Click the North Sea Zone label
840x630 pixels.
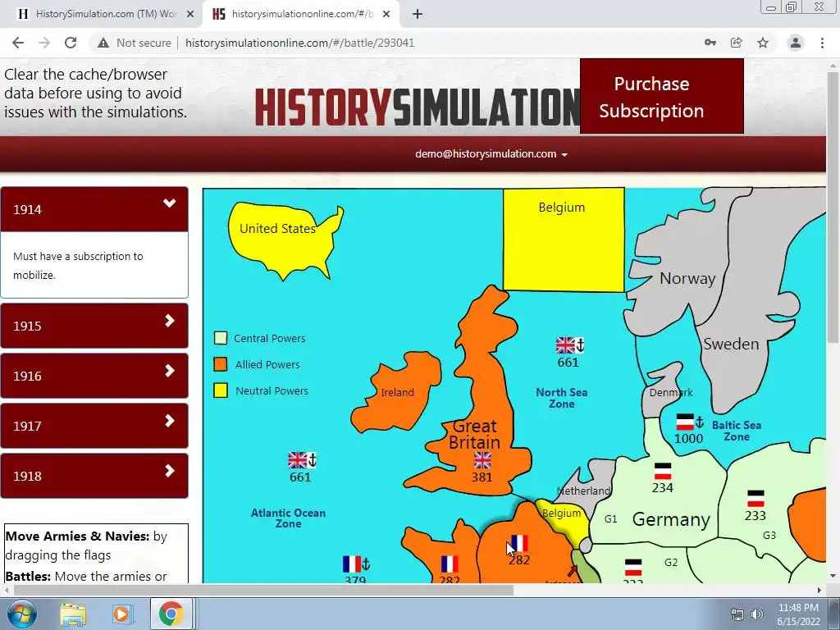[561, 398]
